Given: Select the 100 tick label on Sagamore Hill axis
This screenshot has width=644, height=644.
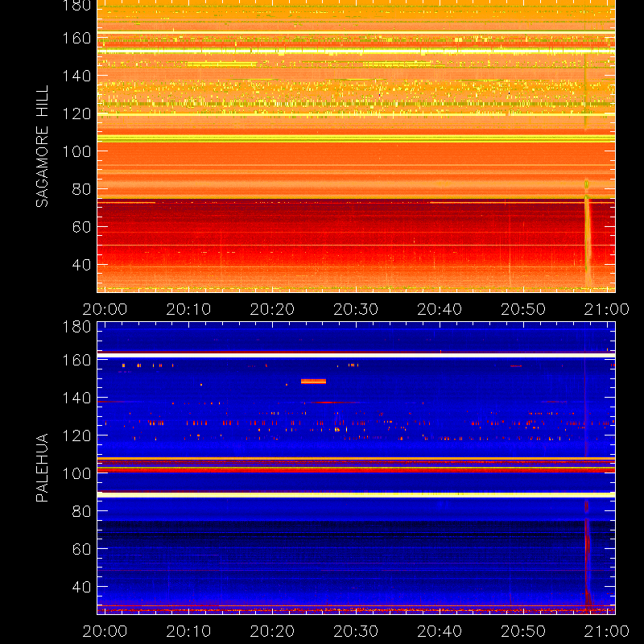Looking at the screenshot, I should tap(76, 151).
